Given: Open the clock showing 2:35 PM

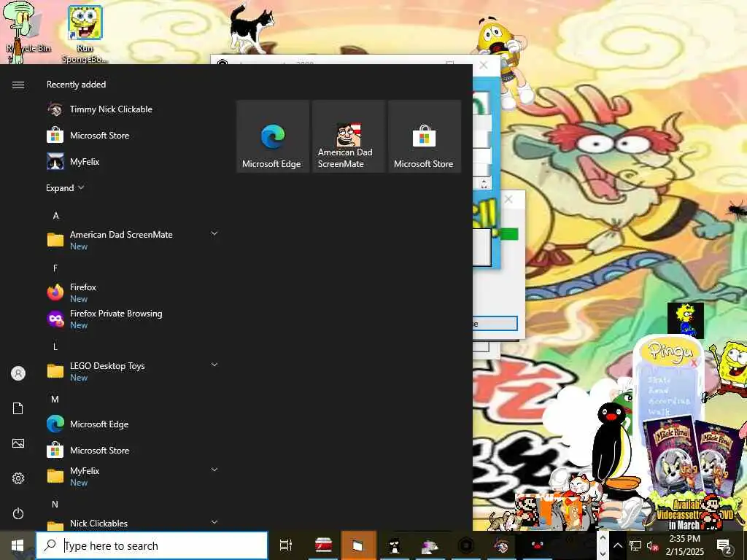Looking at the screenshot, I should click(x=684, y=545).
